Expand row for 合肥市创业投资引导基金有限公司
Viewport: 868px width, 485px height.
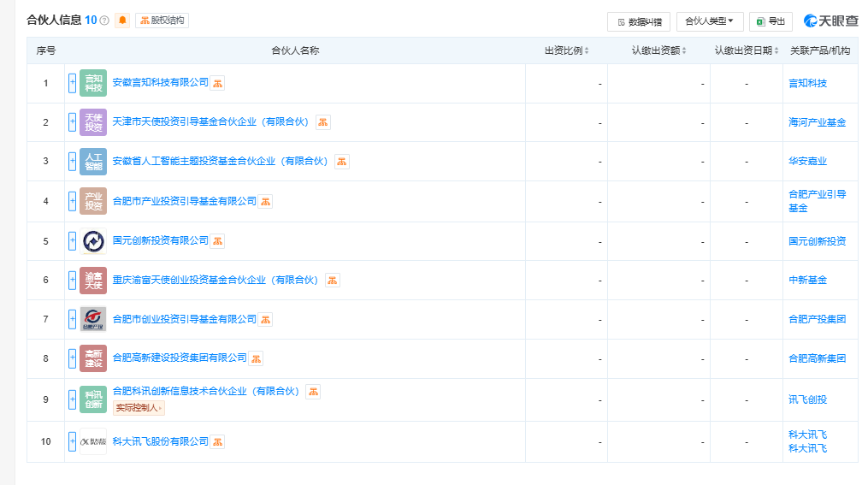(x=72, y=319)
